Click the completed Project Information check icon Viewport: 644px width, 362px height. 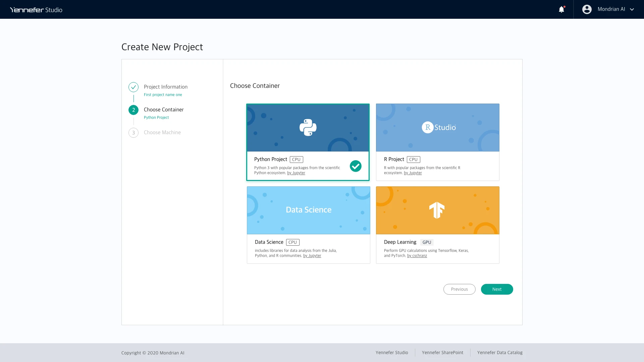click(133, 87)
